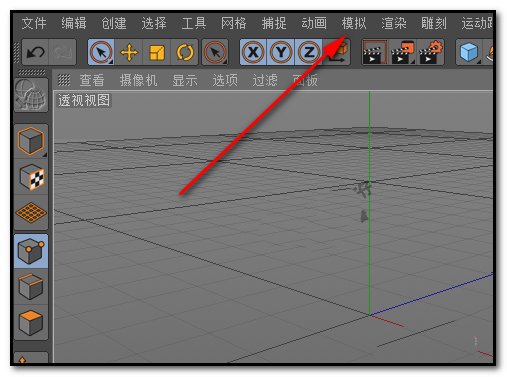Open the 选择 menu
Image resolution: width=507 pixels, height=377 pixels.
154,23
